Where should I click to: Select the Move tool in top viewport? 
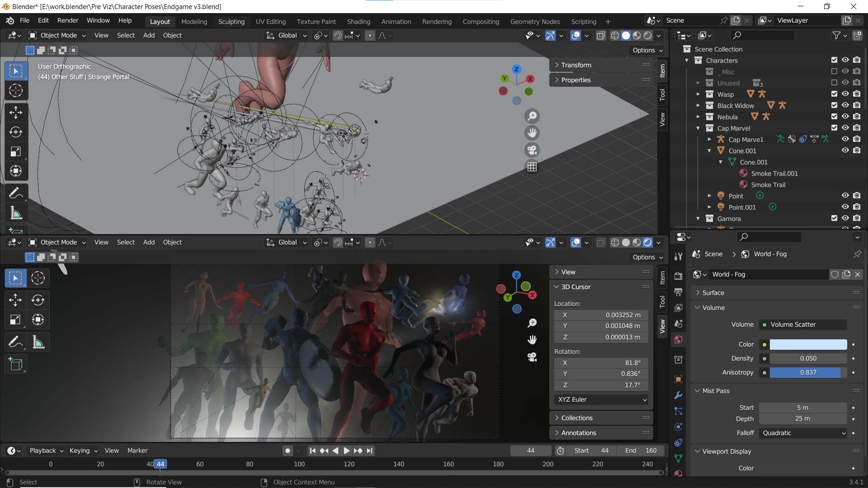[16, 112]
